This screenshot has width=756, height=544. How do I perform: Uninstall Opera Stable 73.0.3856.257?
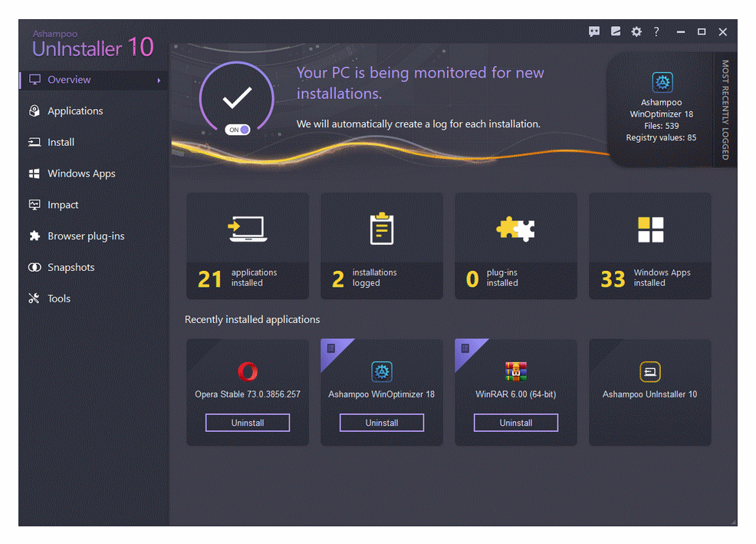click(x=248, y=423)
